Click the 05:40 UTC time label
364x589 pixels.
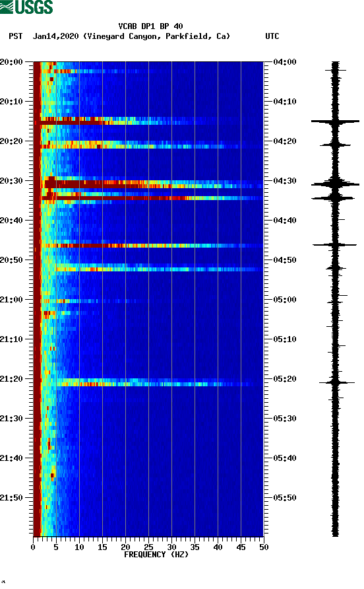(285, 458)
